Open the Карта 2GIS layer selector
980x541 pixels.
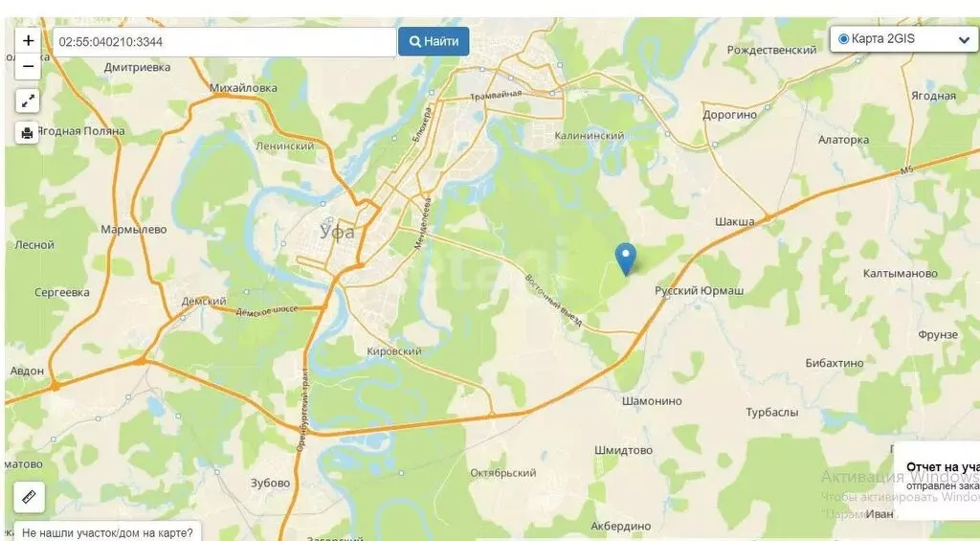coord(903,38)
